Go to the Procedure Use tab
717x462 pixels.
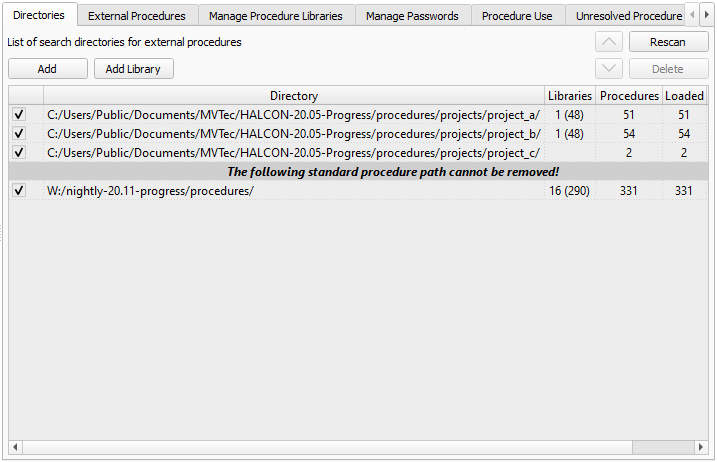[516, 16]
